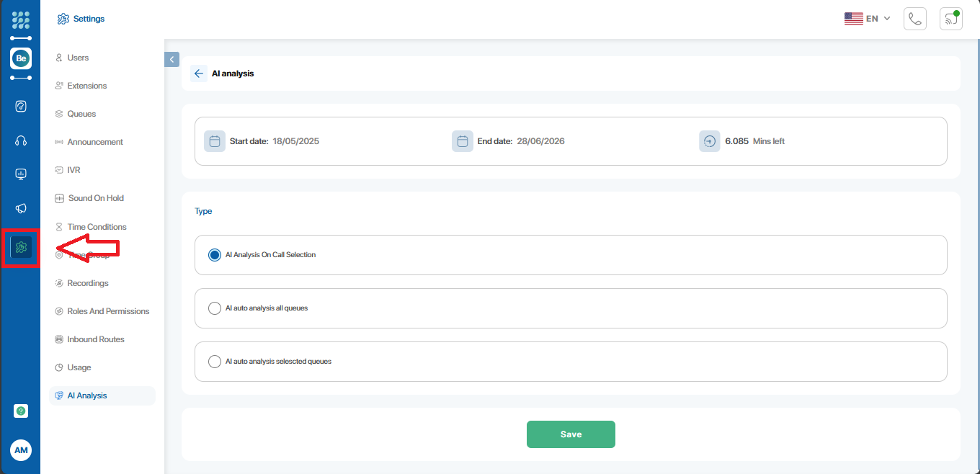Click the settings gear icon in left rail
The height and width of the screenshot is (474, 980).
click(21, 248)
